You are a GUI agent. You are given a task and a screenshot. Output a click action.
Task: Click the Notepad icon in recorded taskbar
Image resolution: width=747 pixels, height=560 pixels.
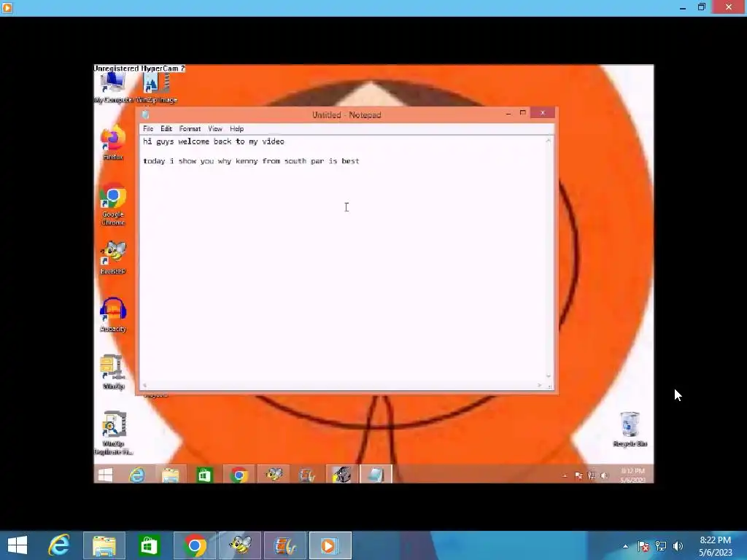point(376,475)
